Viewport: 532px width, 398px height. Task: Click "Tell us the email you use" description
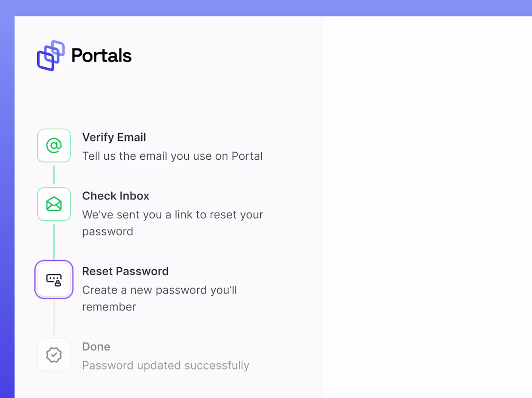click(x=172, y=156)
